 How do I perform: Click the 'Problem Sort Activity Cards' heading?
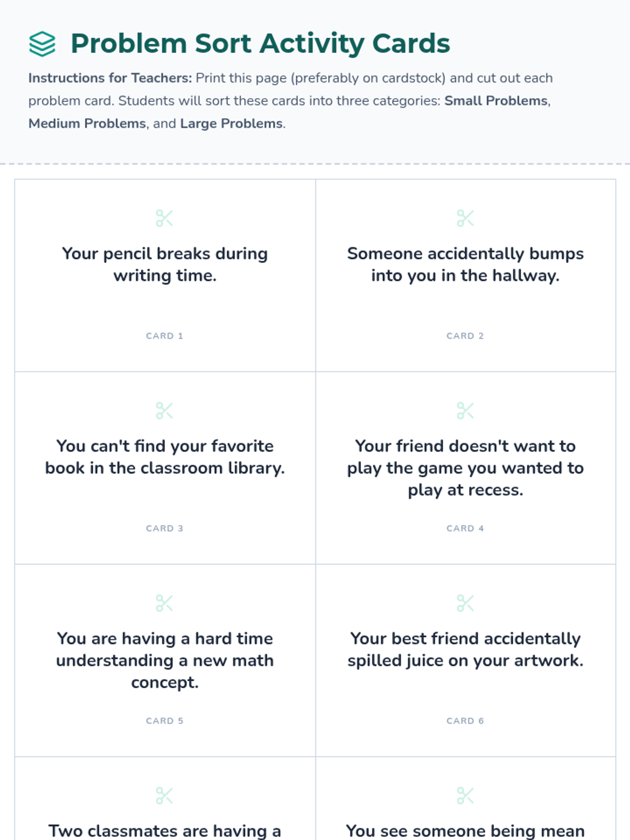(260, 44)
